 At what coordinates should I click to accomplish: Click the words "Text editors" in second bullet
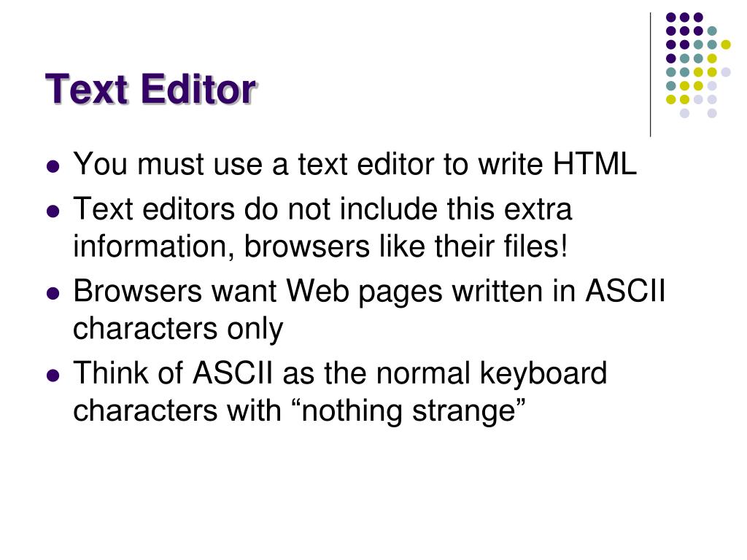tap(154, 209)
